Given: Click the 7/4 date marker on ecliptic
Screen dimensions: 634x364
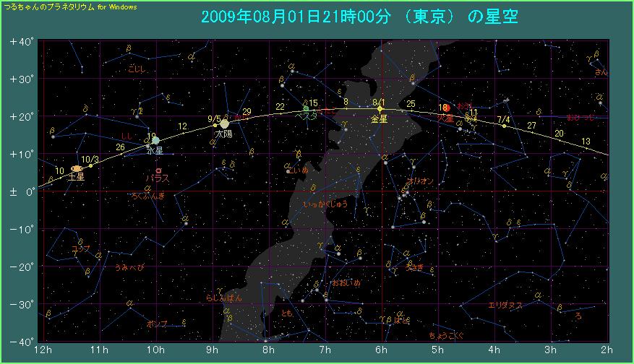Looking at the screenshot, I should 504,120.
